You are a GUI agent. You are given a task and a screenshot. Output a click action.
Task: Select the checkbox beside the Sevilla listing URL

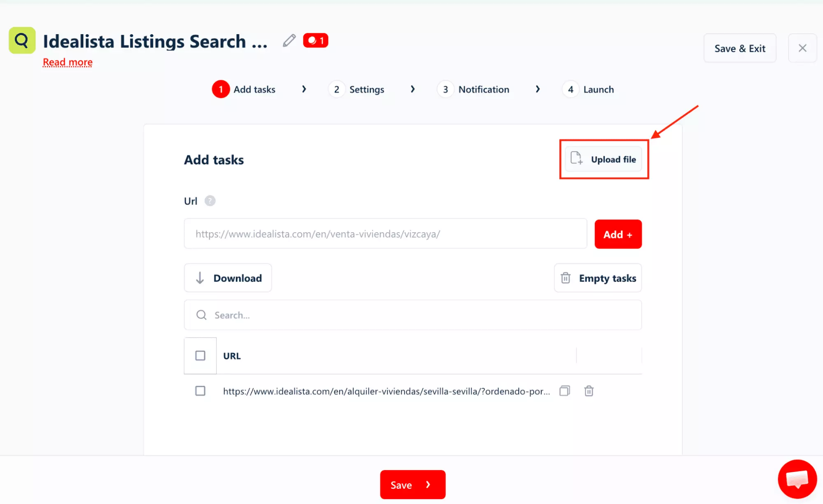click(x=201, y=391)
